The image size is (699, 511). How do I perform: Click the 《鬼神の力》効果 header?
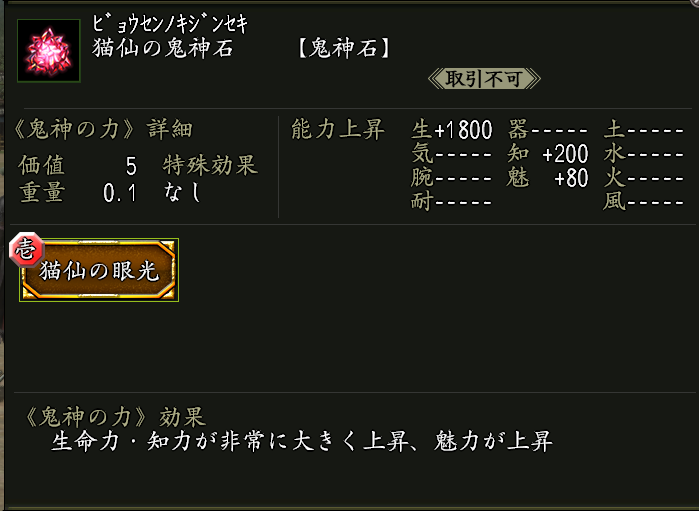point(118,416)
